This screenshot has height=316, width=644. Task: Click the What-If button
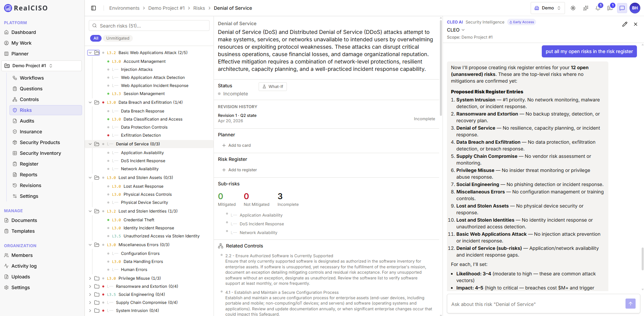[x=273, y=87]
